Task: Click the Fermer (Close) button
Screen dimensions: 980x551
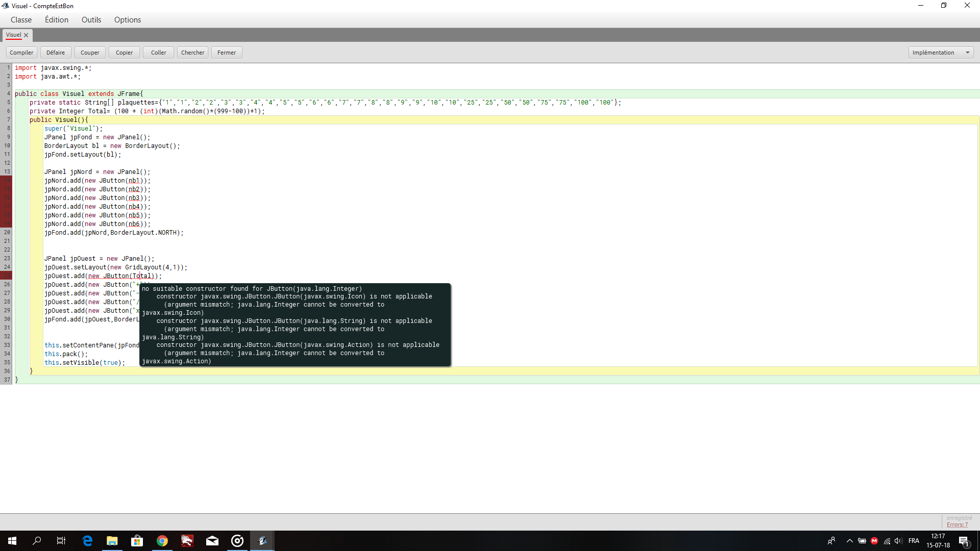Action: coord(227,52)
